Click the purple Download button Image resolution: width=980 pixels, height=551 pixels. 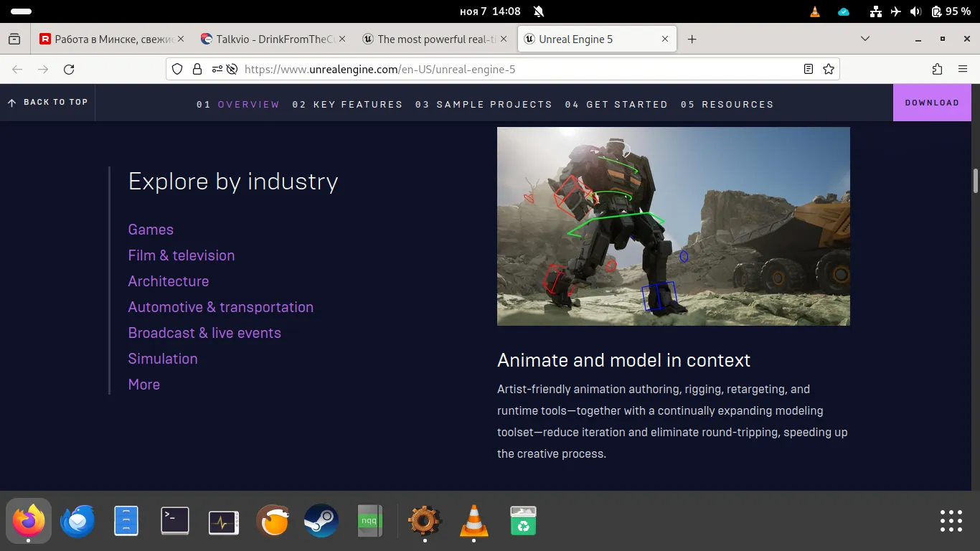[932, 103]
